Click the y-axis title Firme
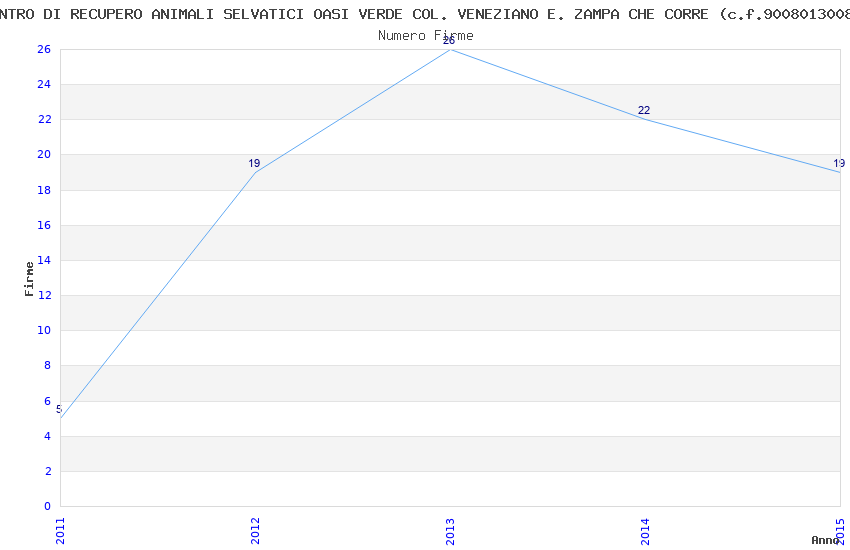The image size is (850, 550). 29,279
